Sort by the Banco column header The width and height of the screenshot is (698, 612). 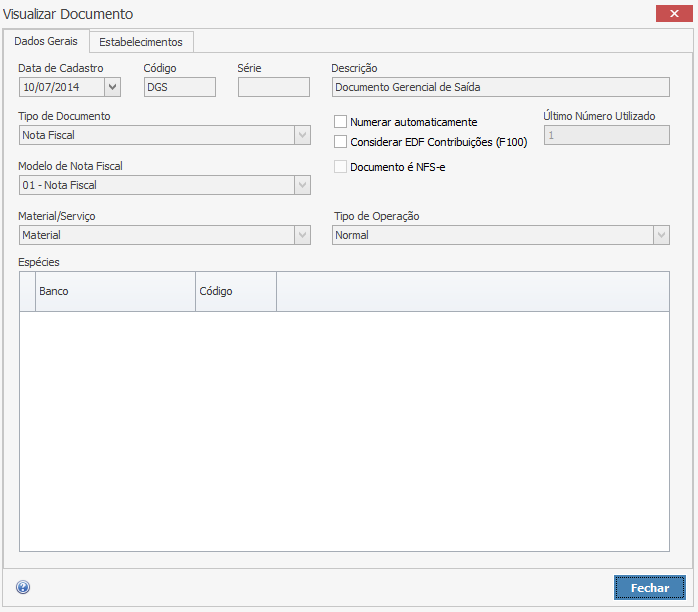click(x=115, y=291)
